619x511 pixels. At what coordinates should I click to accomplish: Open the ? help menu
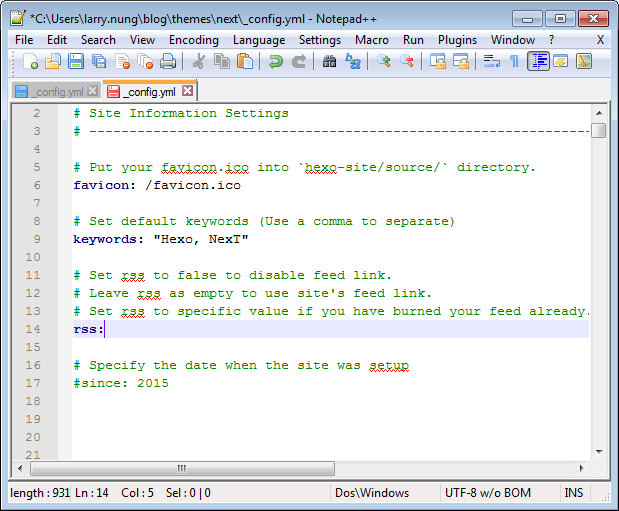click(551, 40)
